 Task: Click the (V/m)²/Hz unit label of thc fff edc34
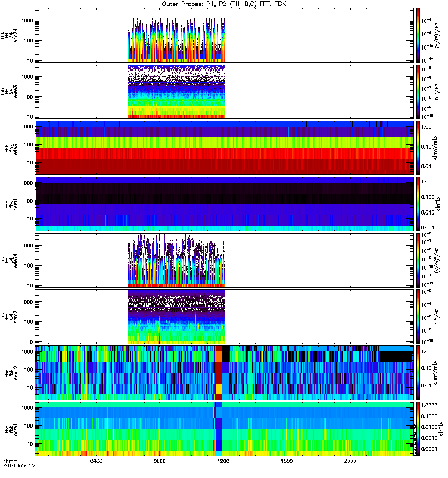point(437,261)
